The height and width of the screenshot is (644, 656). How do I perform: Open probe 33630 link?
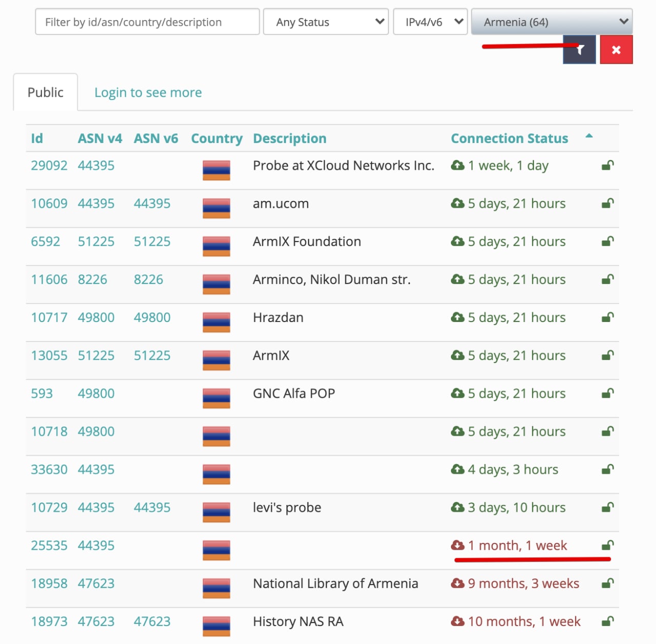pyautogui.click(x=49, y=469)
